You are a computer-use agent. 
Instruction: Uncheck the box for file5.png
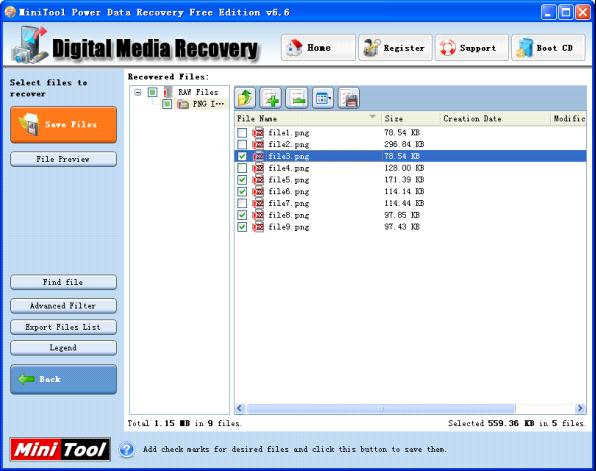(242, 180)
